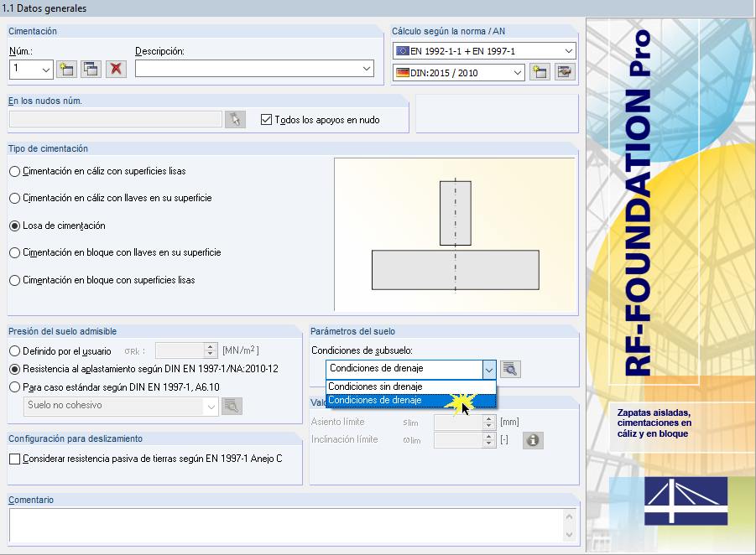Open DIN:2015 / 2010 annex dropdown
The image size is (756, 555).
(518, 73)
